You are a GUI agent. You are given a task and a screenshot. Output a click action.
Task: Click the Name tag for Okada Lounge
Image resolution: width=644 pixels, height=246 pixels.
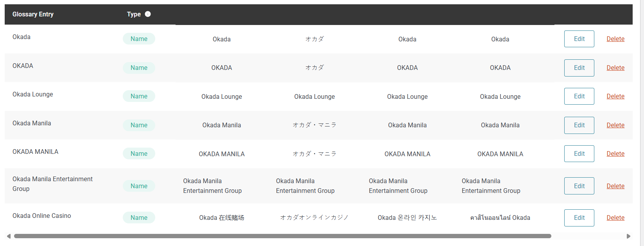point(139,96)
